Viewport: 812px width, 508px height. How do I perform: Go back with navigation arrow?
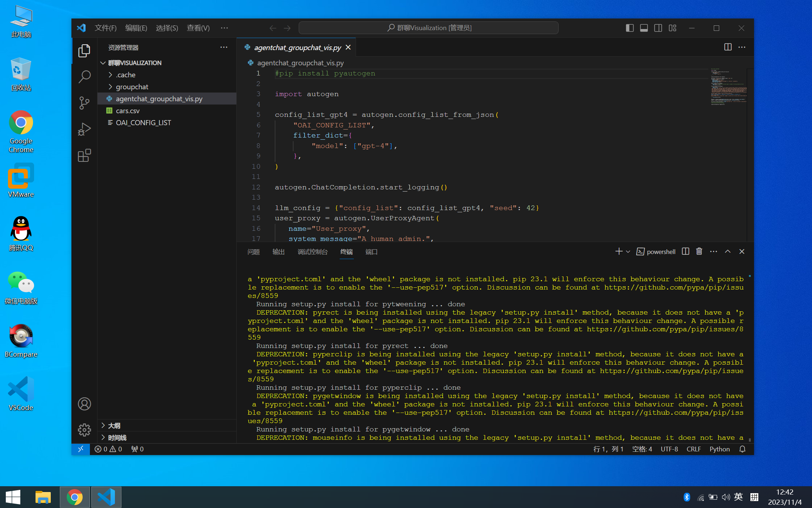(x=273, y=28)
